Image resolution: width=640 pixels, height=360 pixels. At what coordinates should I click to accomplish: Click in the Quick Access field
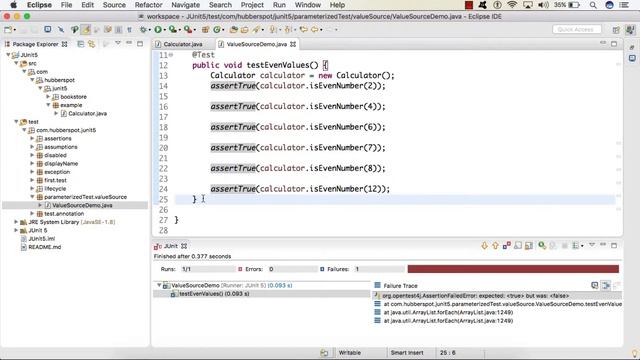576,29
